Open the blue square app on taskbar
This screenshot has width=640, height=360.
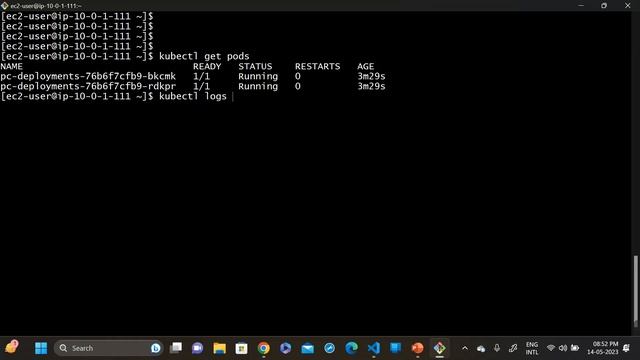[x=396, y=348]
